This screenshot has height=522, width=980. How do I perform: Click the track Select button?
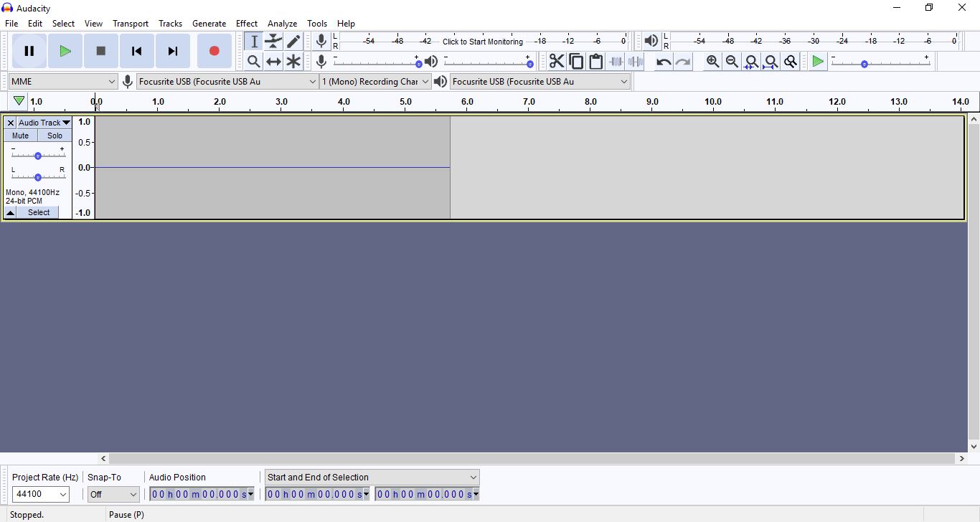point(39,212)
